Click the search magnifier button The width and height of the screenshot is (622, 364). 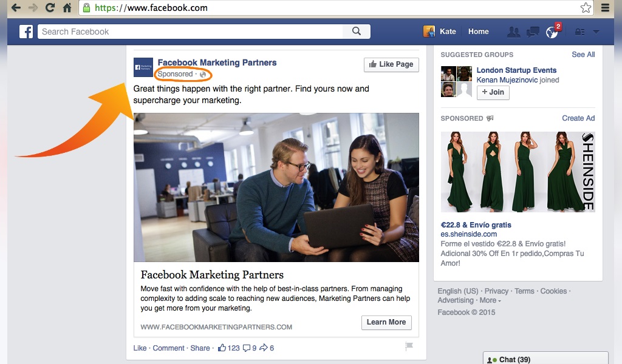(x=357, y=32)
